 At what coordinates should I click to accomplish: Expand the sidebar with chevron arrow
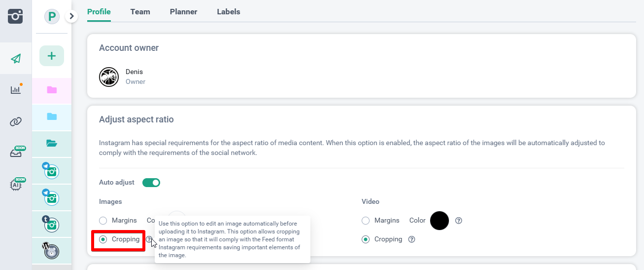coord(72,16)
